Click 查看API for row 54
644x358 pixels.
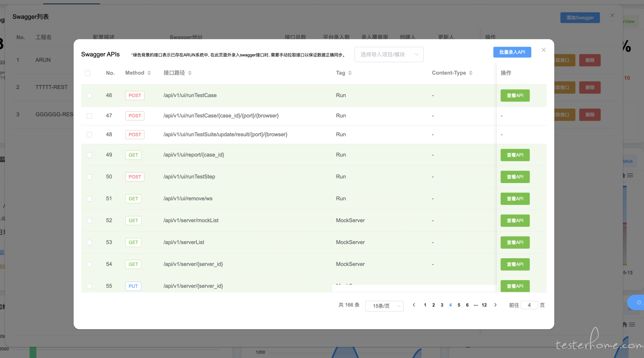[515, 264]
